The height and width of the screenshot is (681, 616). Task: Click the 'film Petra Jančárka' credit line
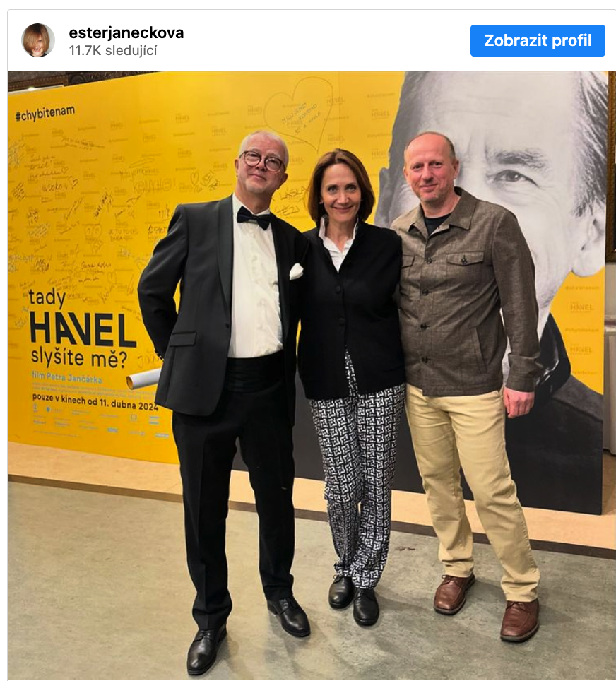coord(66,377)
